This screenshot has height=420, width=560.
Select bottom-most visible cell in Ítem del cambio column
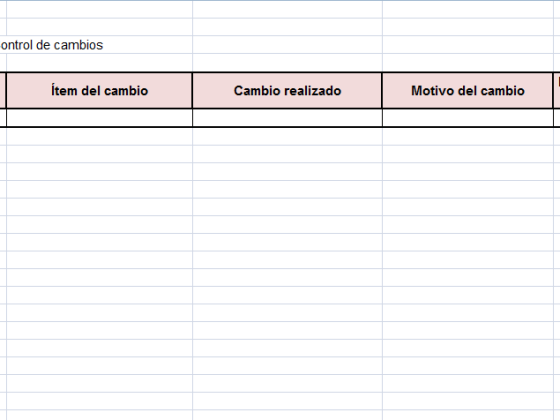[99, 415]
